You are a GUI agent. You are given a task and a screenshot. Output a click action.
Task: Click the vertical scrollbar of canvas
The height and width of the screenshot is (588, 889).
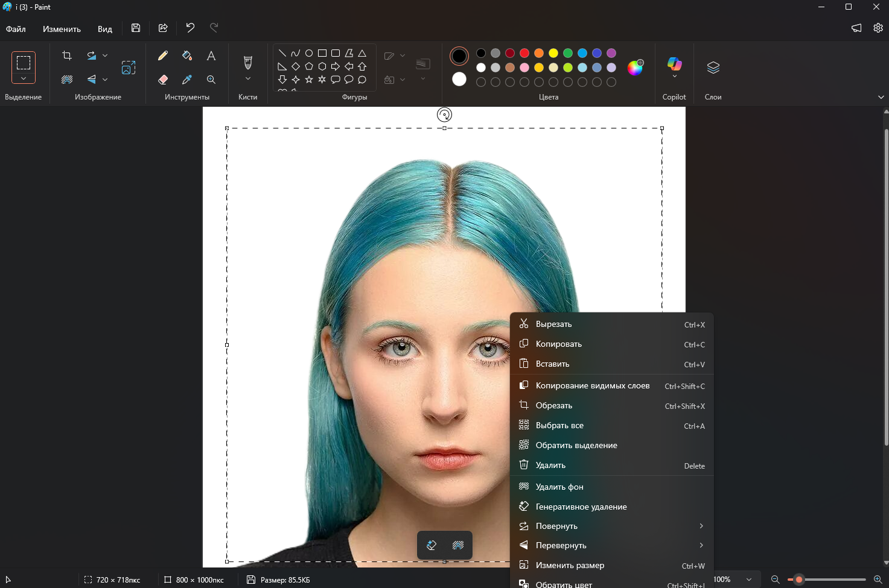click(886, 286)
